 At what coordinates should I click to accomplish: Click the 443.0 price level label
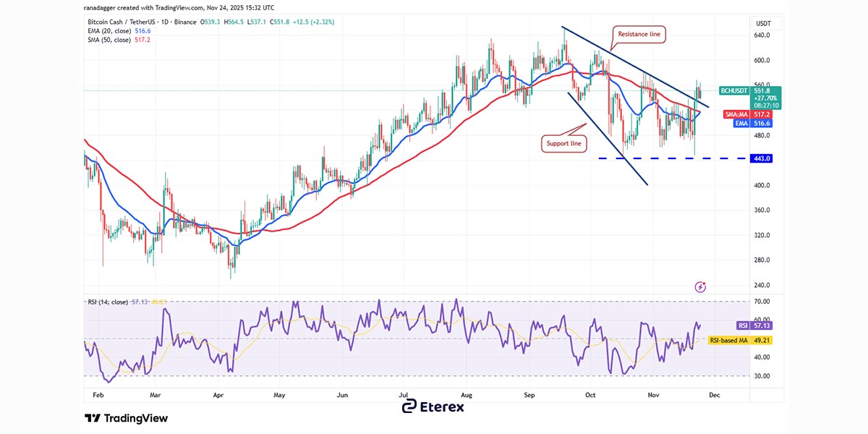pyautogui.click(x=762, y=158)
